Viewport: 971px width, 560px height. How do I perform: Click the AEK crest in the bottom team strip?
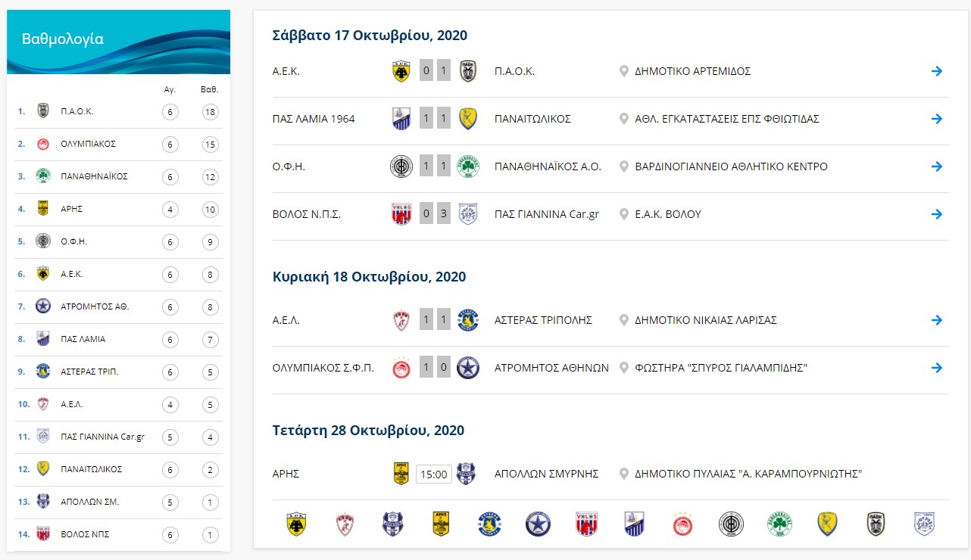[296, 524]
